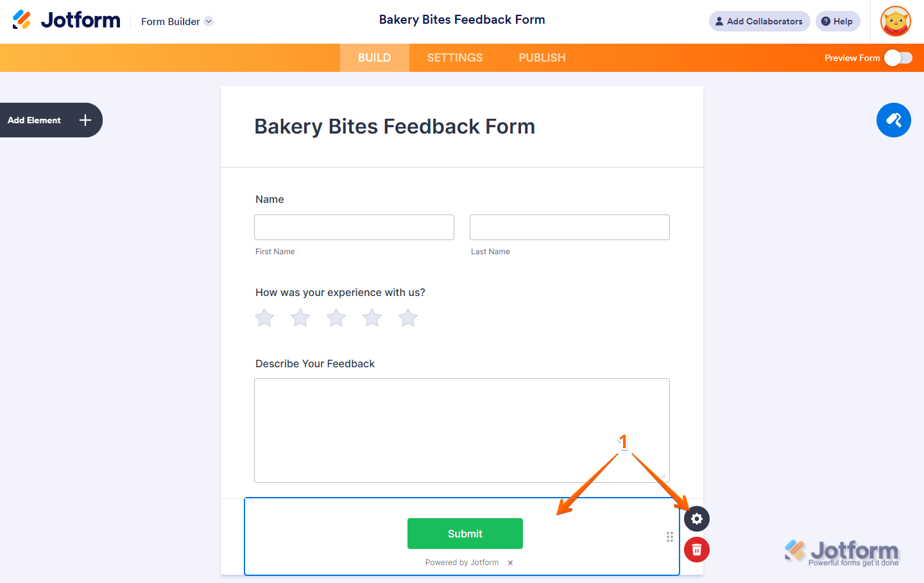The image size is (924, 583).
Task: Click Add Collaborators button
Action: pos(759,21)
